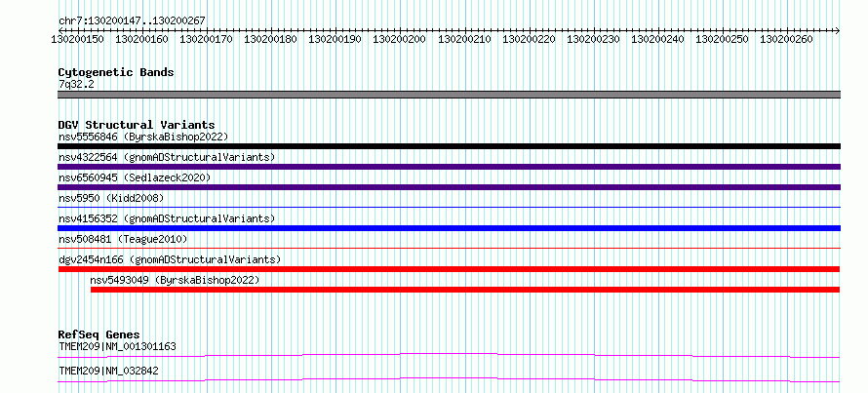Click ruler position 130200220
This screenshot has width=868, height=393.
[x=529, y=39]
